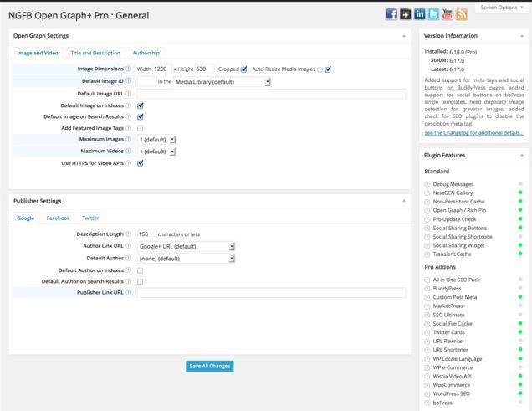
Task: Collapse the Version Information box
Action: pyautogui.click(x=522, y=36)
